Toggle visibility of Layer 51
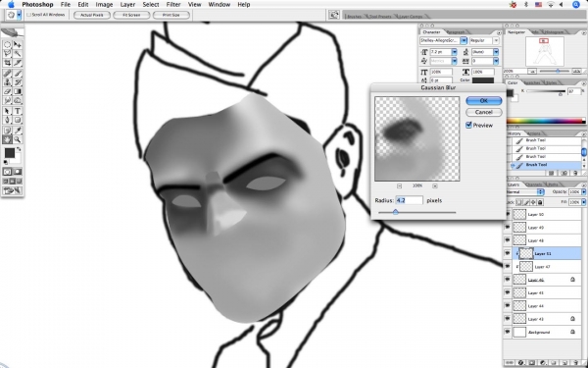The image size is (588, 368). pyautogui.click(x=508, y=253)
